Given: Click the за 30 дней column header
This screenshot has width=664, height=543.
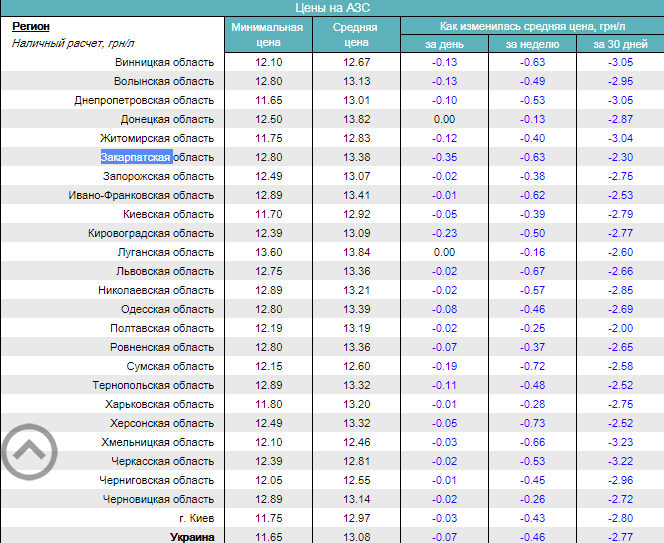Looking at the screenshot, I should pos(620,44).
